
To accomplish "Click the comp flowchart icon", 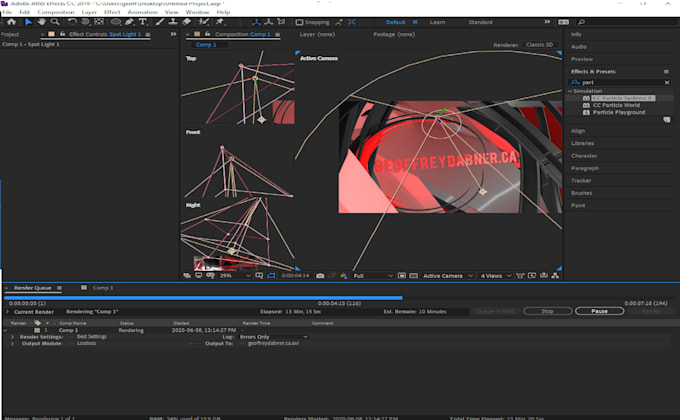I will click(x=555, y=276).
